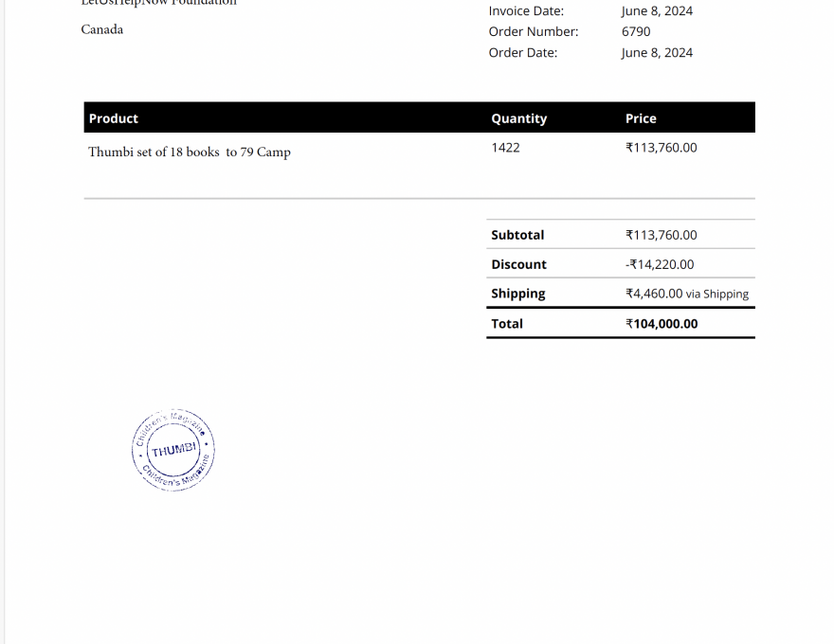Click the Invoice Date June 8, 2024

coord(657,10)
